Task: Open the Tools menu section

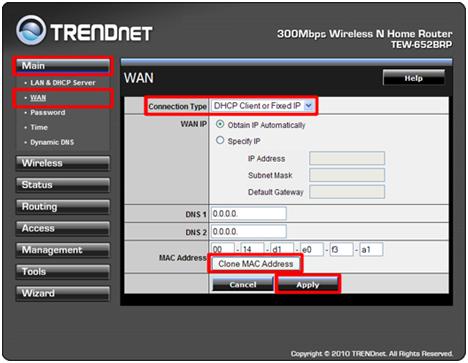Action: (x=63, y=272)
